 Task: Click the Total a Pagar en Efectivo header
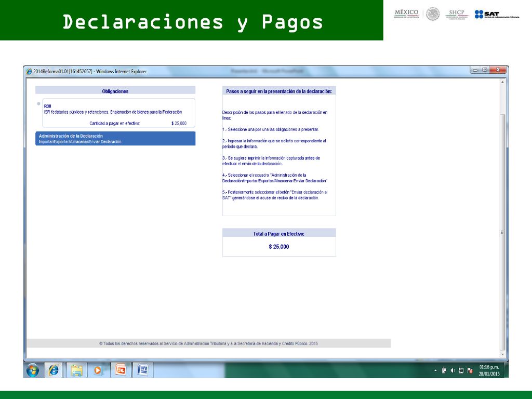pyautogui.click(x=279, y=234)
